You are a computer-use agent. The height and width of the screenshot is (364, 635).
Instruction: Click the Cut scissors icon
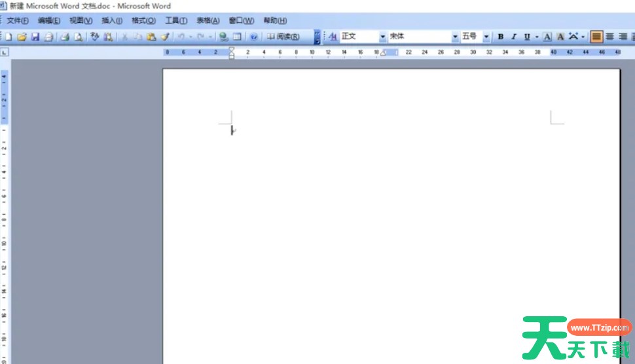(x=125, y=37)
